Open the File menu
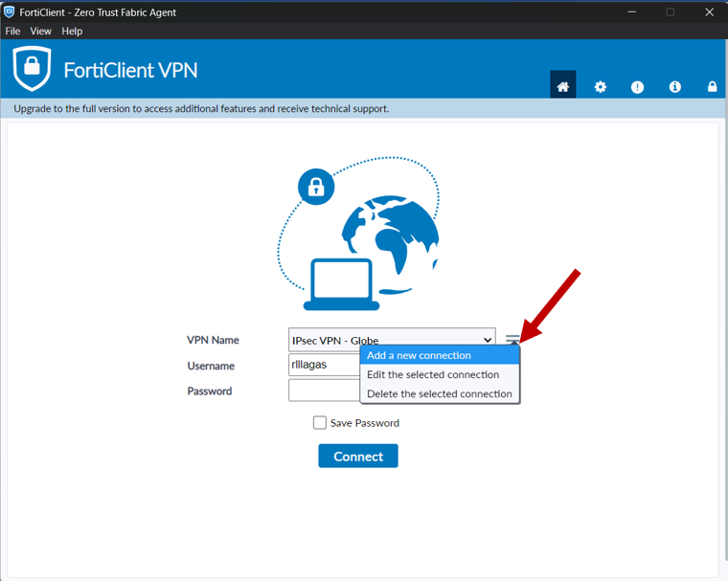 click(12, 31)
